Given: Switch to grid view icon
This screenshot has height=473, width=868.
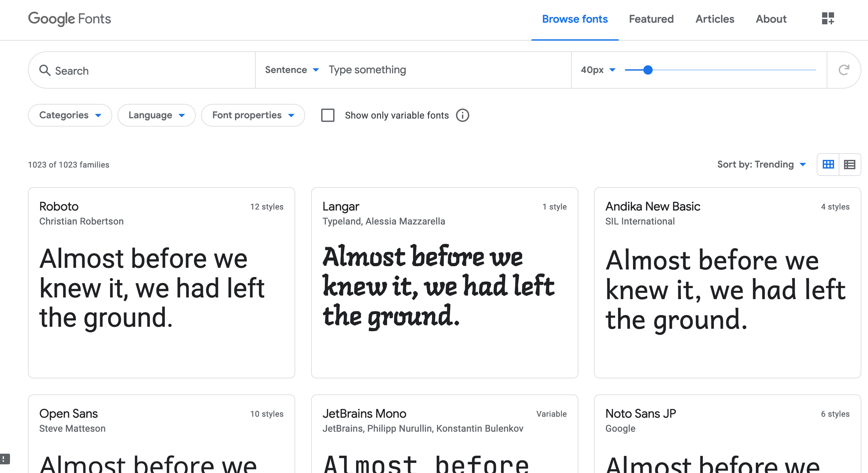Looking at the screenshot, I should tap(828, 165).
